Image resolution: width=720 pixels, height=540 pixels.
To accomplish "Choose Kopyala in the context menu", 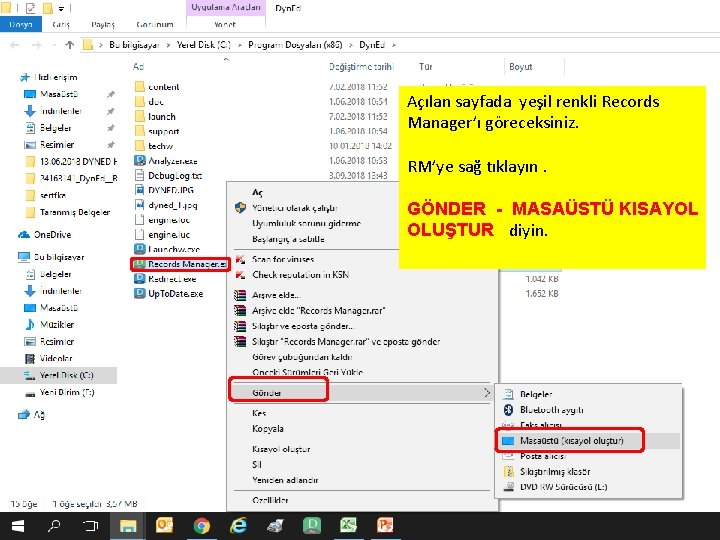I will (268, 429).
